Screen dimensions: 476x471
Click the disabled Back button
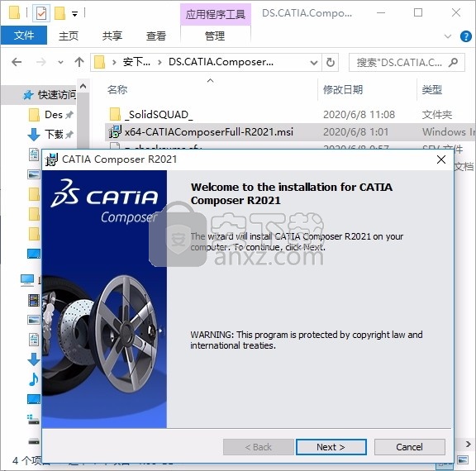click(x=259, y=447)
